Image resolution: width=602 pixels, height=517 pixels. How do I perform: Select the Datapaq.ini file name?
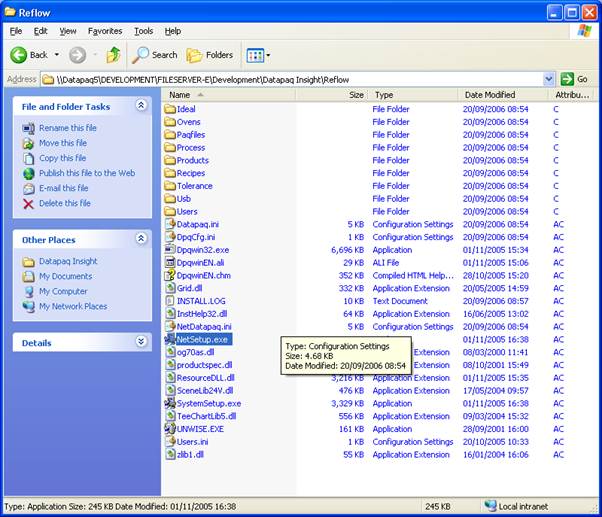(x=198, y=224)
